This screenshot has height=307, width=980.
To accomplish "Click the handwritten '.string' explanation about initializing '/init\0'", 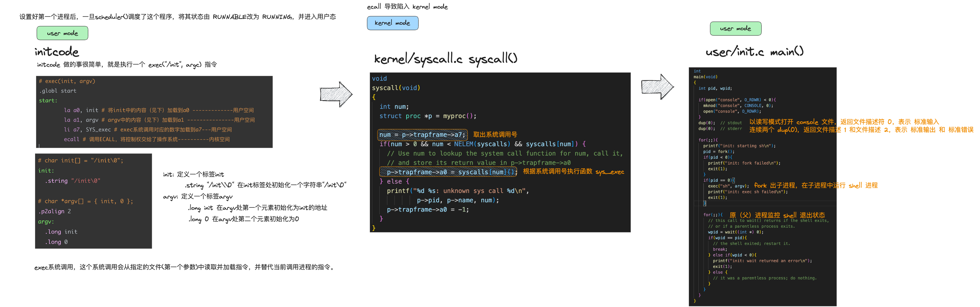I will pyautogui.click(x=265, y=185).
